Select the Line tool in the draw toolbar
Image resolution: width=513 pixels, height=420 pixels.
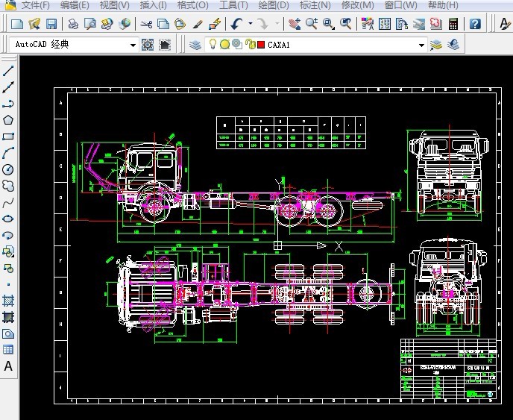click(x=9, y=72)
